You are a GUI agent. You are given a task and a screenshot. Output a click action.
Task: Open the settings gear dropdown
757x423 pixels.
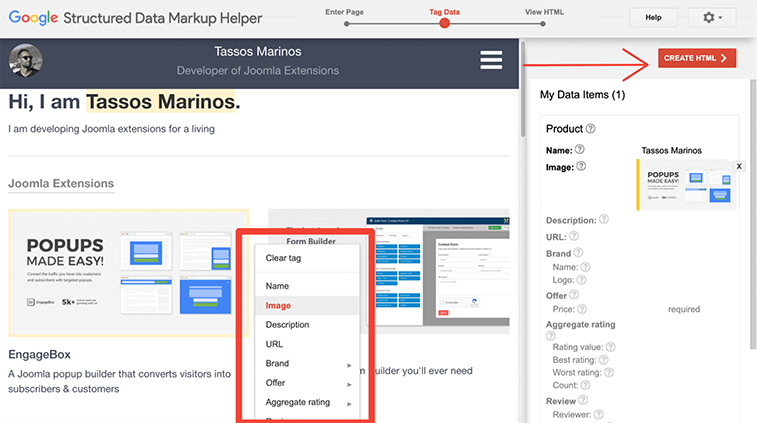(712, 18)
